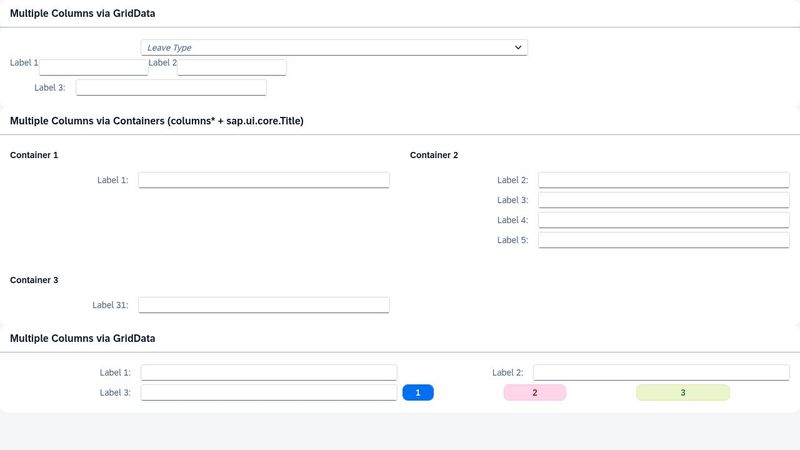Click Container 2 Label 5 input field
This screenshot has height=450, width=800.
[664, 240]
